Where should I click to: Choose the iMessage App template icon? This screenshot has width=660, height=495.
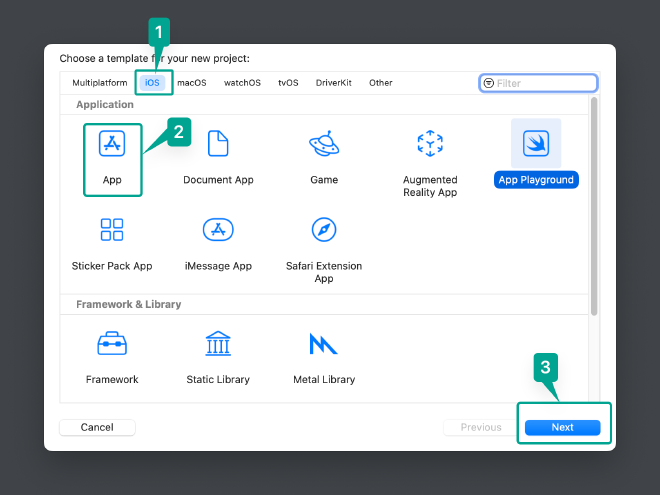[218, 229]
